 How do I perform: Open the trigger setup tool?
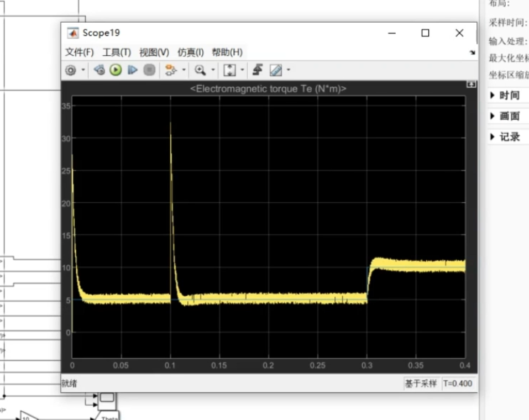(257, 70)
